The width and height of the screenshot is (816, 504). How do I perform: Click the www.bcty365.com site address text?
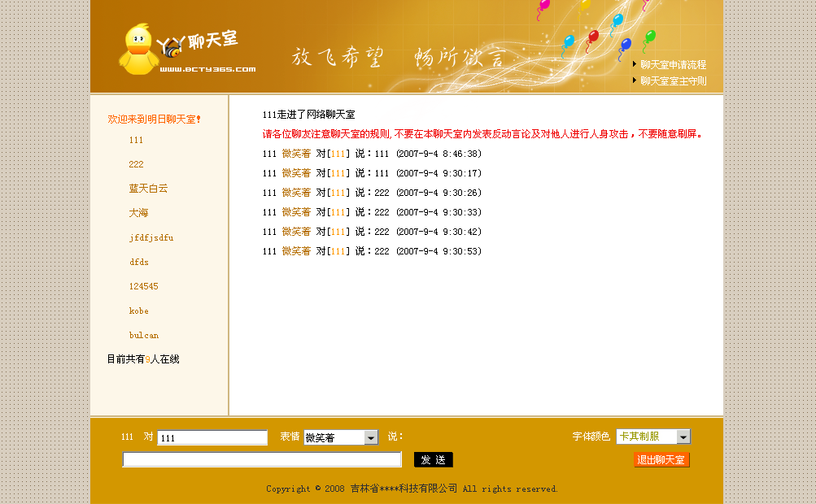click(207, 70)
